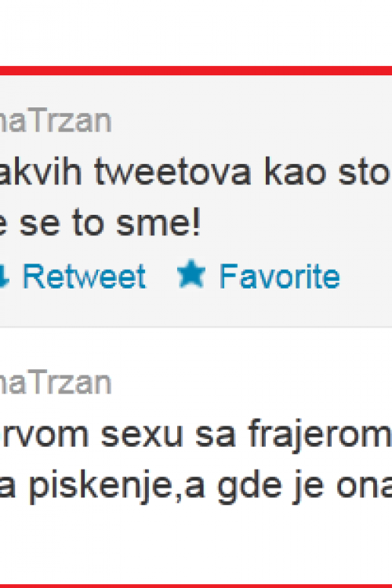The width and height of the screenshot is (392, 588).
Task: Click the "piskenje,a gde je" text line
Action: [196, 486]
